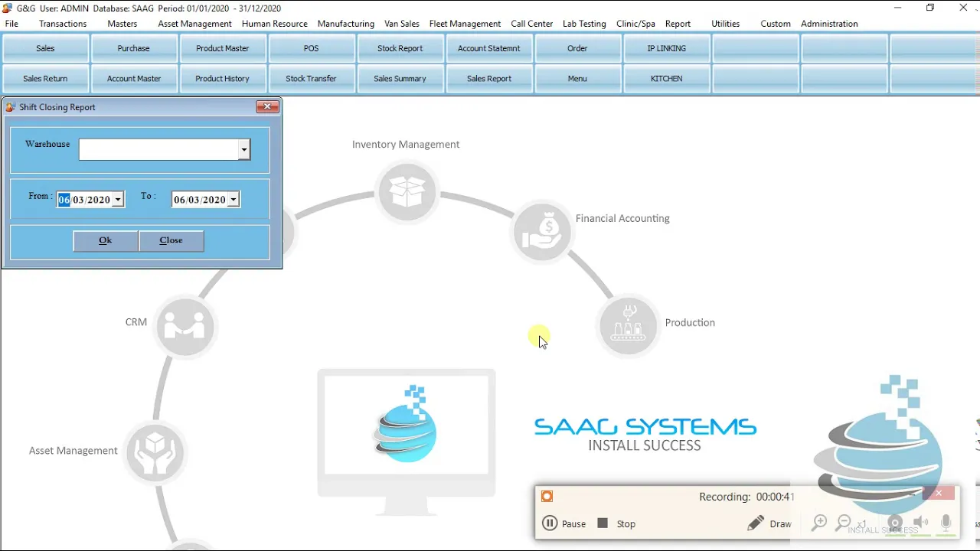Viewport: 980px width, 551px height.
Task: Open the To date picker dropdown
Action: pyautogui.click(x=234, y=200)
